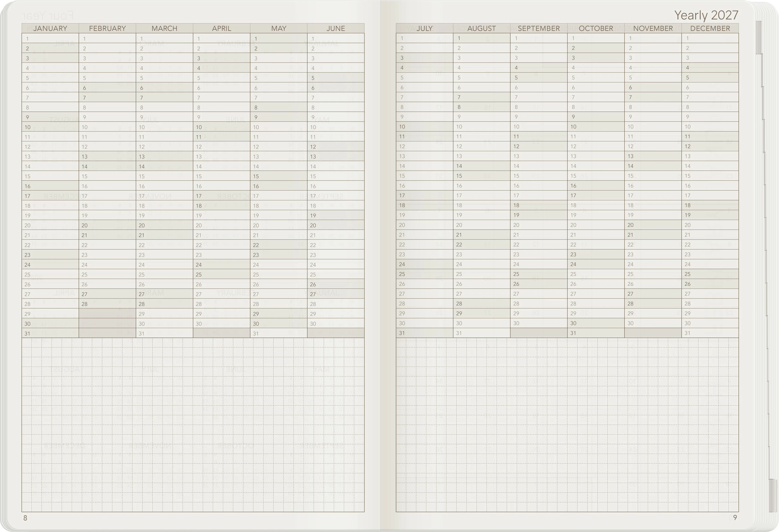Viewport: 779px width, 532px height.
Task: Select the August 15 cell
Action: click(x=481, y=176)
